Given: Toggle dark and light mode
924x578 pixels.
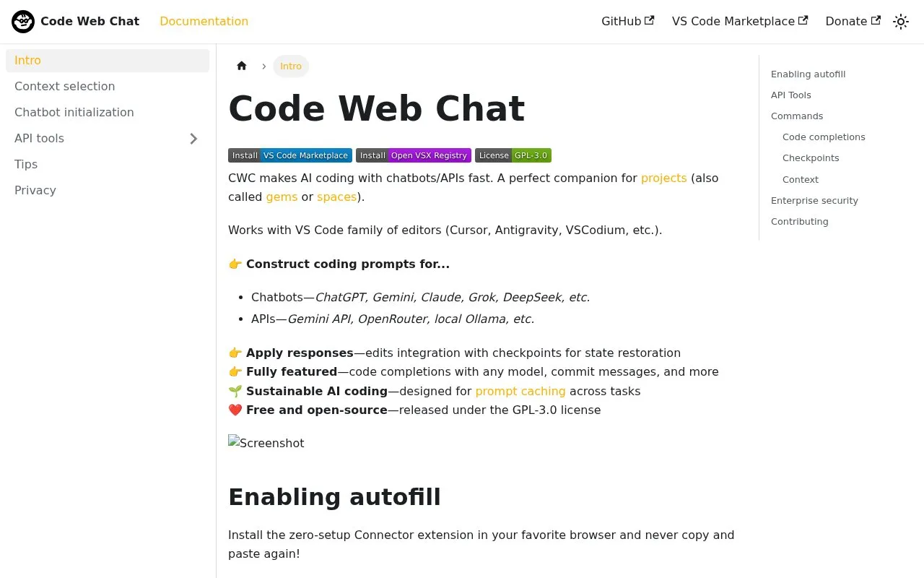Looking at the screenshot, I should tap(901, 22).
